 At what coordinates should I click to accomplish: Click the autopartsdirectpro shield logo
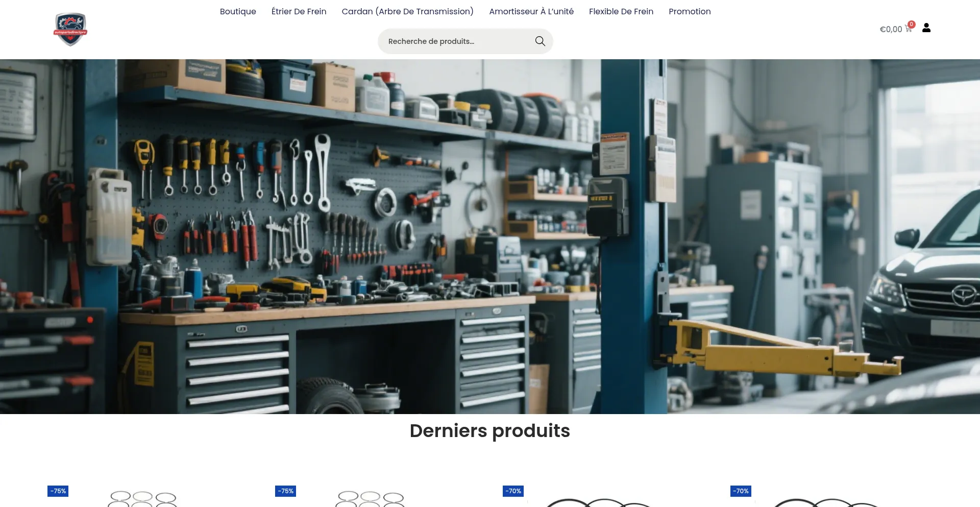pyautogui.click(x=70, y=29)
